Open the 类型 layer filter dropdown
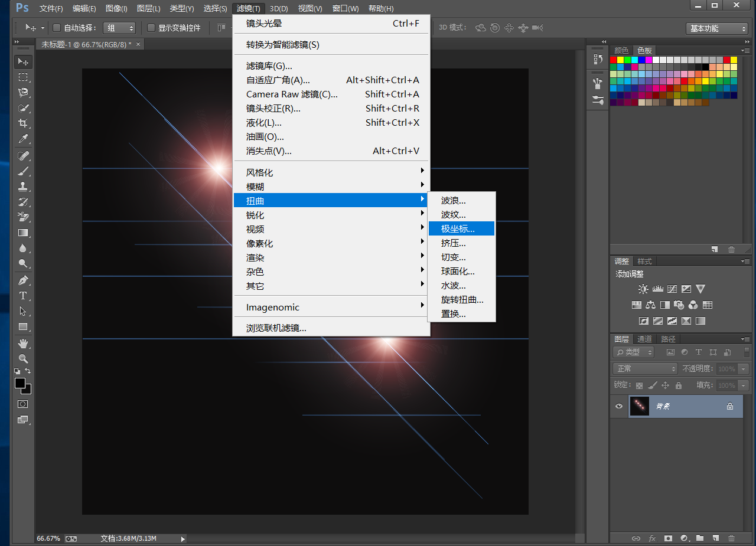 633,352
